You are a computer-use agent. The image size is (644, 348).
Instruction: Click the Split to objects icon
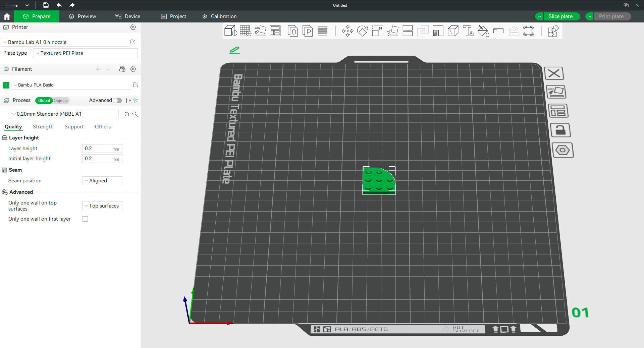pos(293,31)
